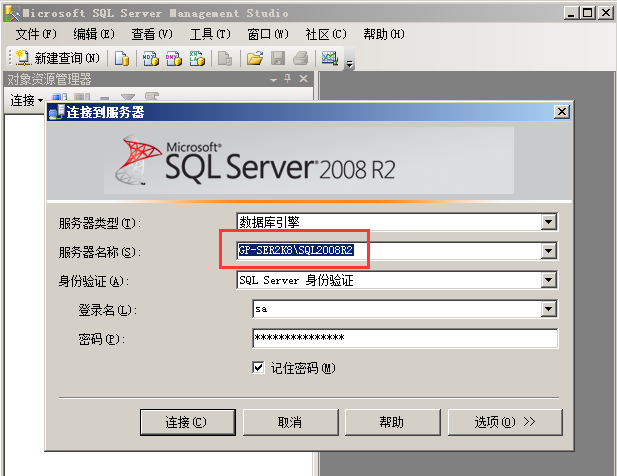Expand the Authentication (身份验证) dropdown

[548, 281]
